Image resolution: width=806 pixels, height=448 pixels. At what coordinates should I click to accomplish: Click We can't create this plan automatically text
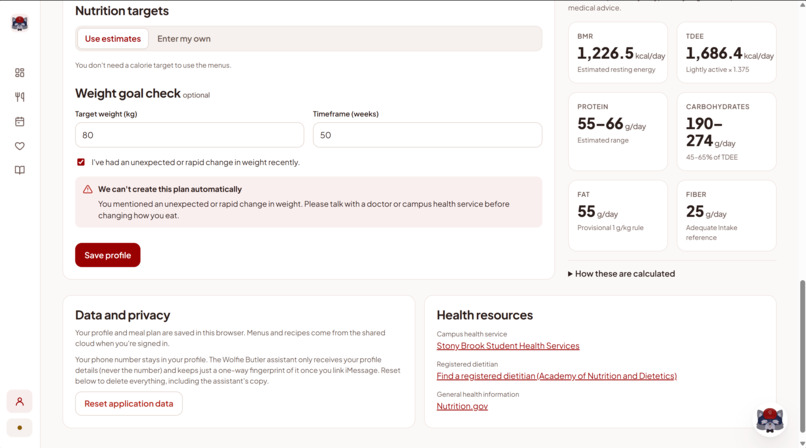[x=170, y=189]
